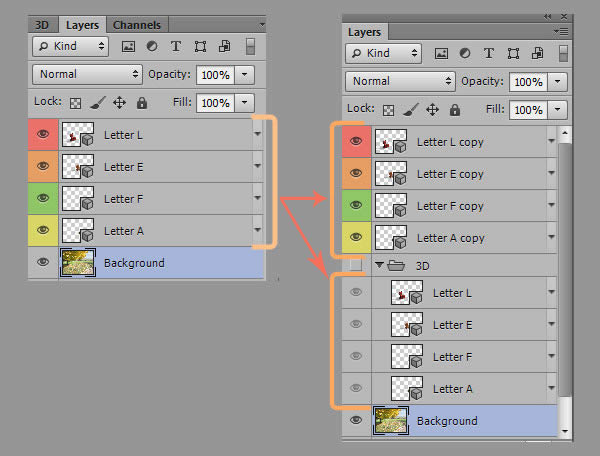
Task: Click lock transparent pixels in the left panel
Action: [x=75, y=102]
